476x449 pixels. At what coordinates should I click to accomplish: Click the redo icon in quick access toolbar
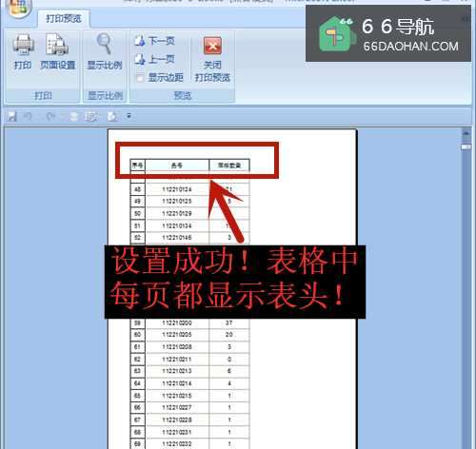[x=50, y=116]
